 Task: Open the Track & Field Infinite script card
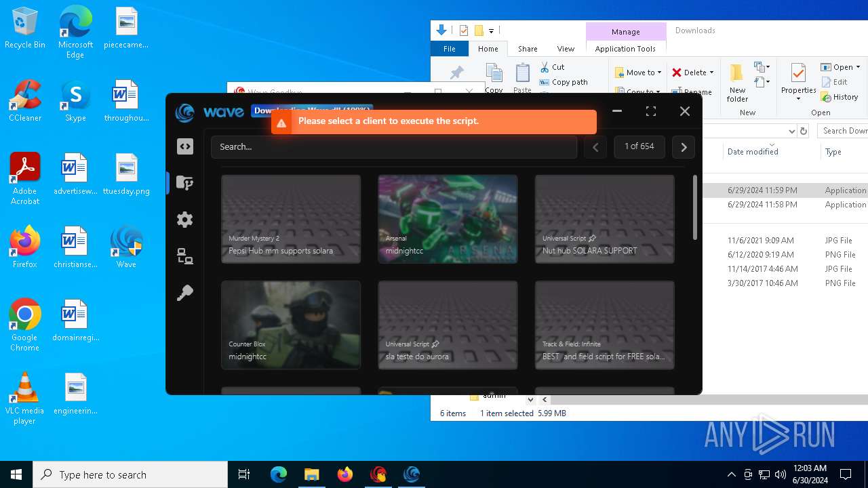[x=604, y=325]
